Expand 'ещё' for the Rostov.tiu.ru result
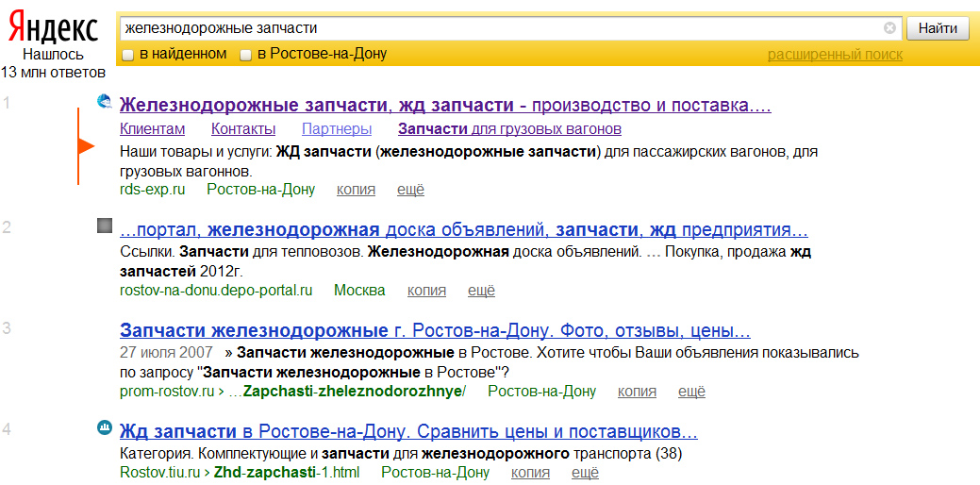Screen dimensions: 980x485 point(586,472)
